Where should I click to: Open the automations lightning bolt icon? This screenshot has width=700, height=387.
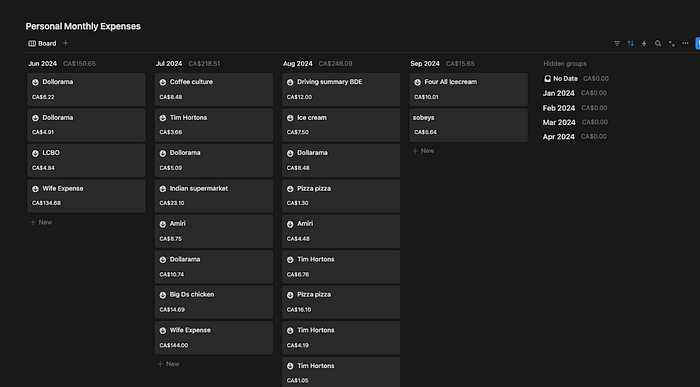(x=644, y=43)
